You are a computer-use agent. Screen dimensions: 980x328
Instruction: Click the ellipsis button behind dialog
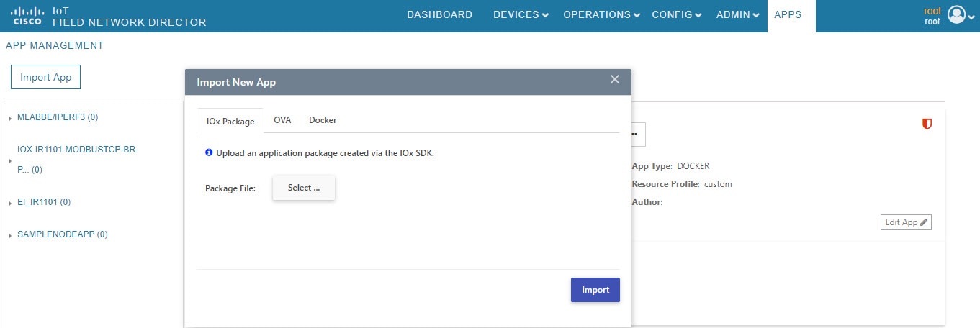638,135
